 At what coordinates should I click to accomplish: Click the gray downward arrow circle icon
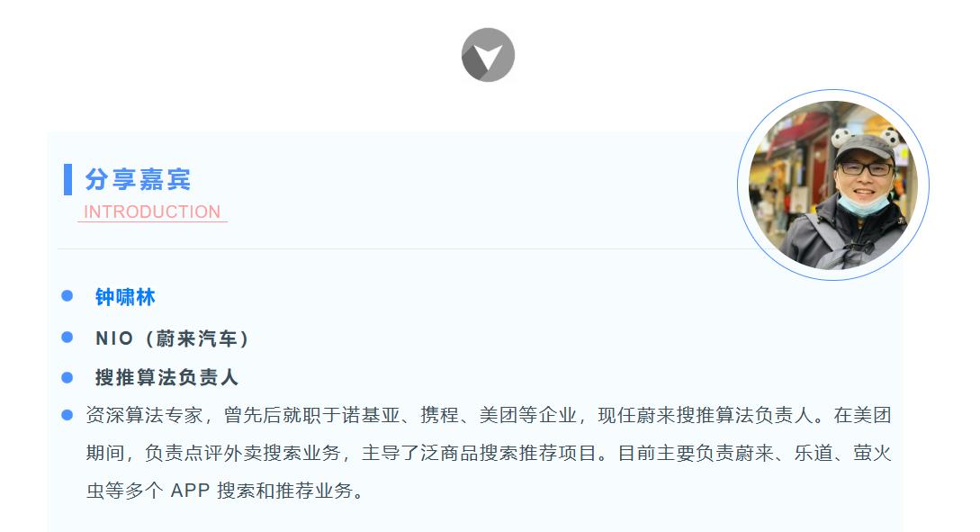[488, 55]
